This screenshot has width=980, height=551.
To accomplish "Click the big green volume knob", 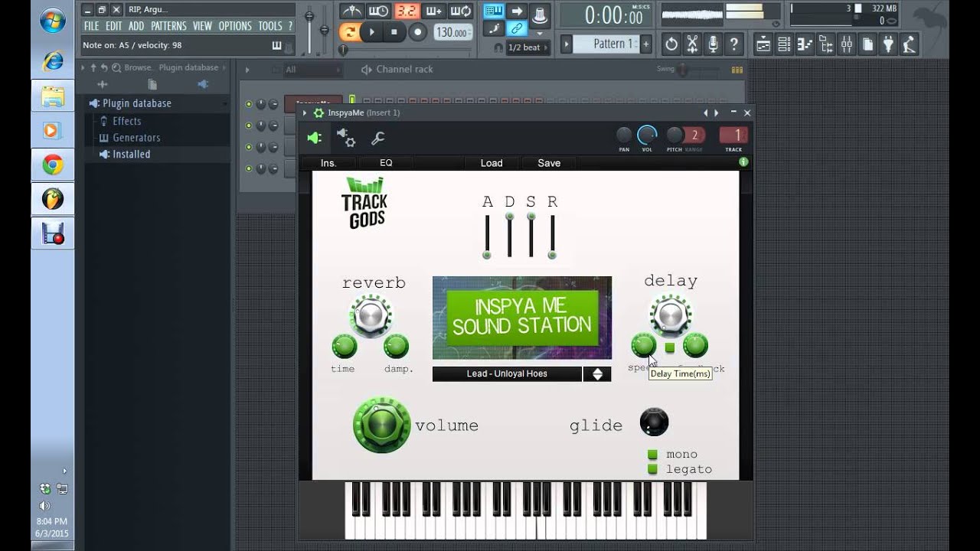I will 382,425.
